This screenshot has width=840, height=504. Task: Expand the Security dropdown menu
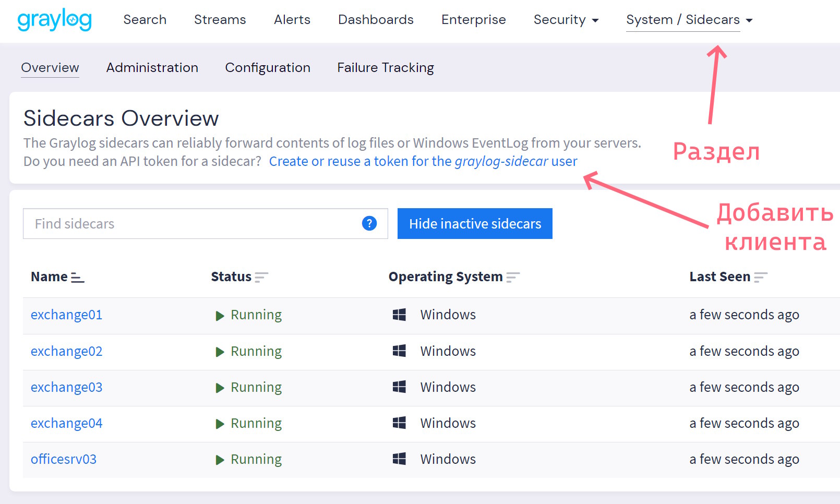click(566, 20)
